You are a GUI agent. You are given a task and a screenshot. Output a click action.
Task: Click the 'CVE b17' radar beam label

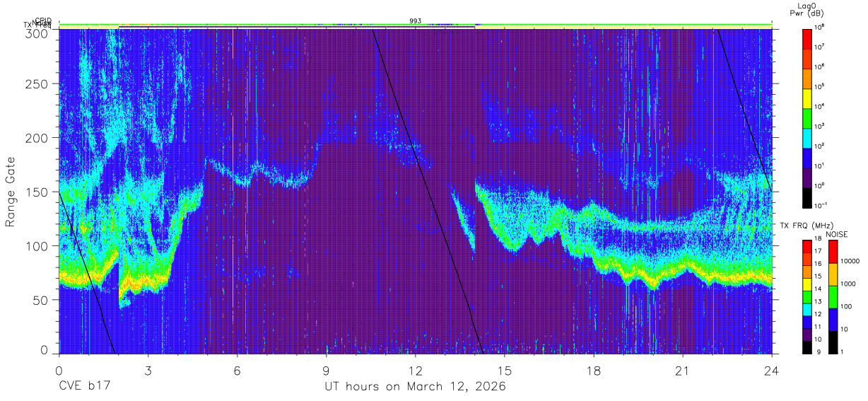pos(84,387)
